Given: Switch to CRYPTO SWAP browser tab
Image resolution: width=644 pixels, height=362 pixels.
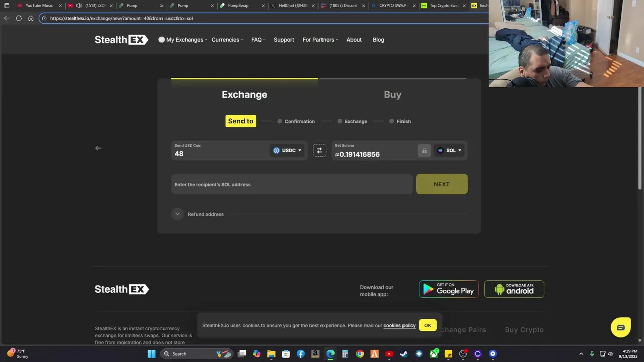Looking at the screenshot, I should point(392,6).
